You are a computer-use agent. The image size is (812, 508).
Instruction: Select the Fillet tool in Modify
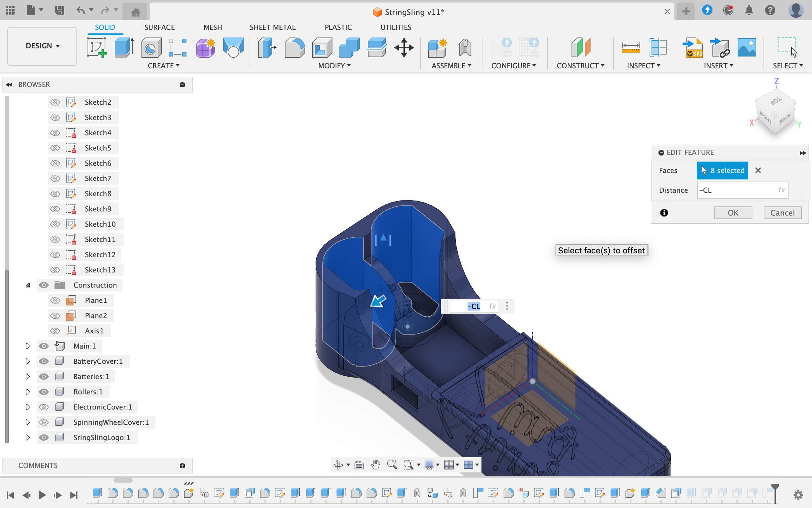pos(294,47)
